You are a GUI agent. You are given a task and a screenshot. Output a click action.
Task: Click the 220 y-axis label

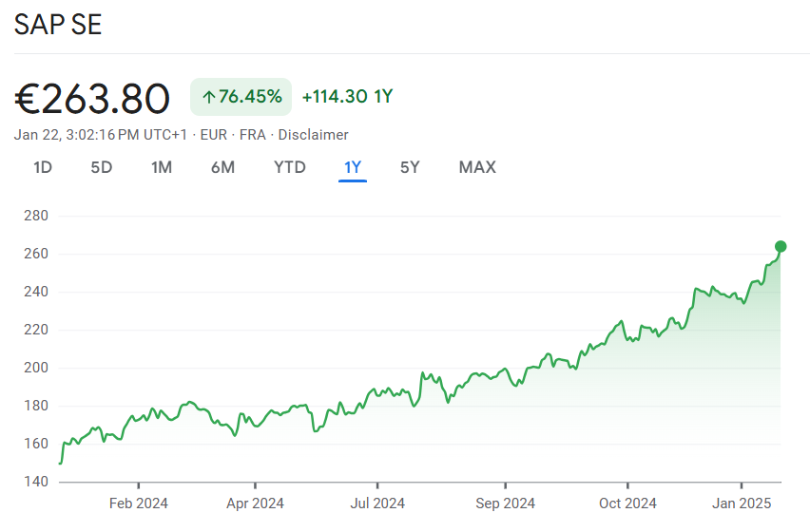tap(36, 330)
